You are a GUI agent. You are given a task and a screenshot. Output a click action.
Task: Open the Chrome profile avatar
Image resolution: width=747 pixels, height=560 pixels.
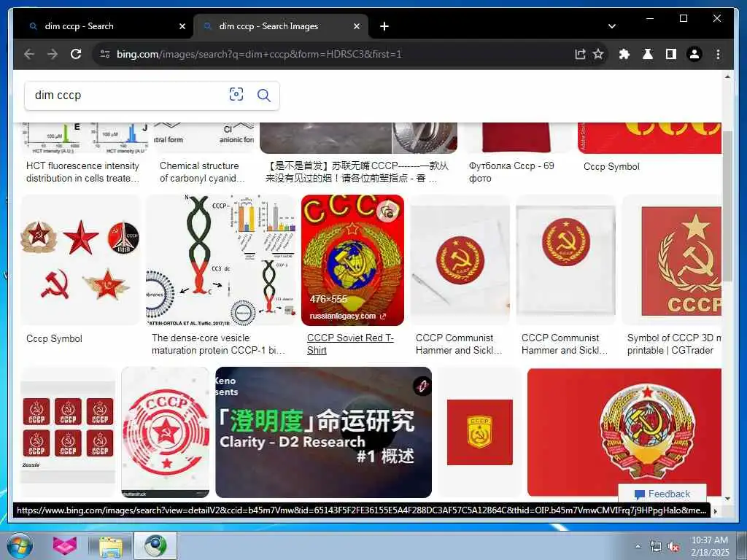(694, 54)
